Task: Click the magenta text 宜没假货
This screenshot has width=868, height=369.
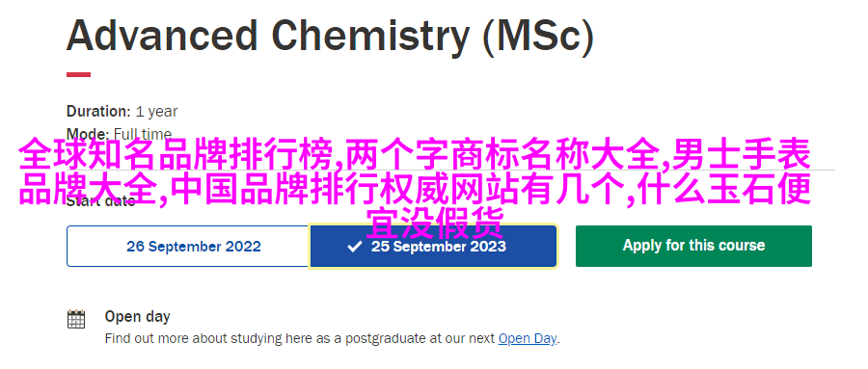Action: pos(435,223)
